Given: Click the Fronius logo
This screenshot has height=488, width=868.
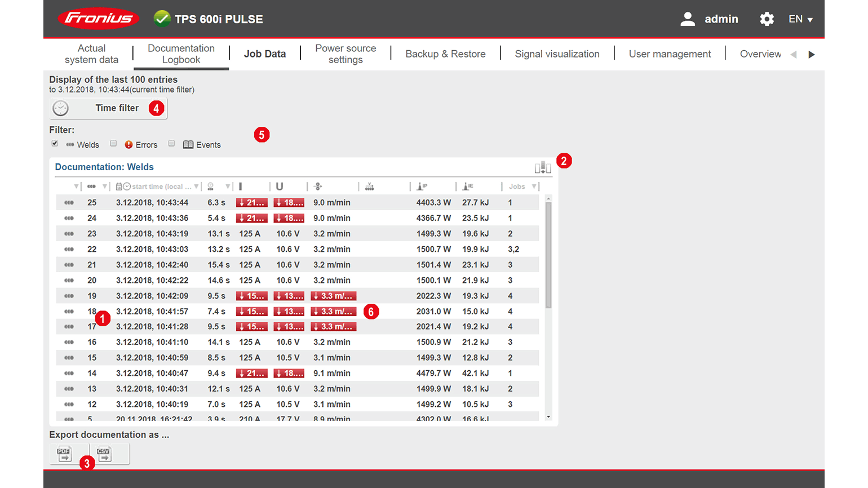Looking at the screenshot, I should pyautogui.click(x=98, y=19).
